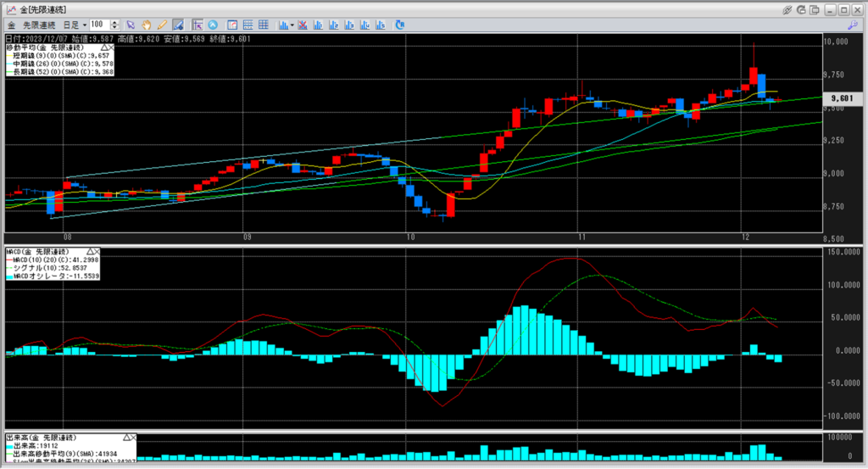Toggle the crosshair cursor button
The image size is (868, 469).
click(x=198, y=25)
